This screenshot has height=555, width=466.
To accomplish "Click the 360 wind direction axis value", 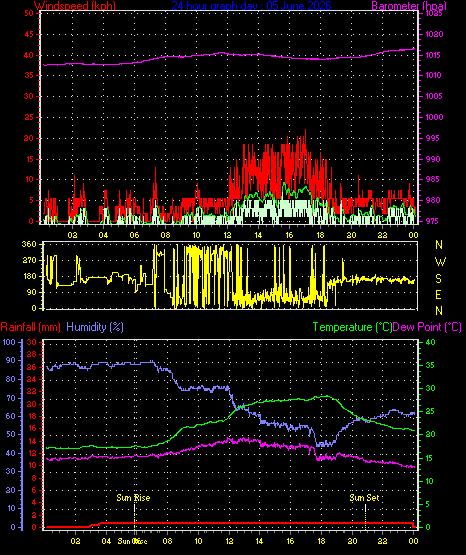I will [x=29, y=244].
